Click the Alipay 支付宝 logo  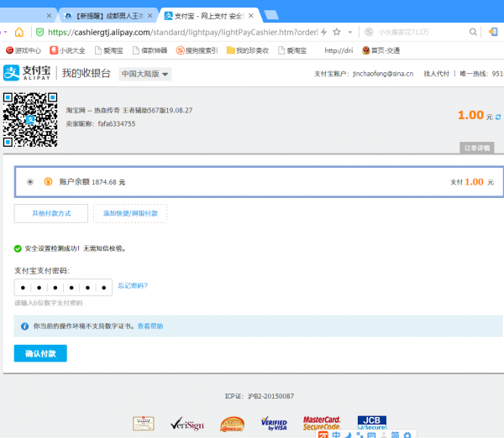27,73
